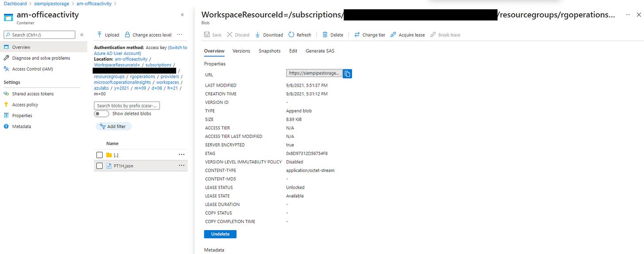Switch to the Generate SAS tab
644x254 pixels.
(320, 51)
